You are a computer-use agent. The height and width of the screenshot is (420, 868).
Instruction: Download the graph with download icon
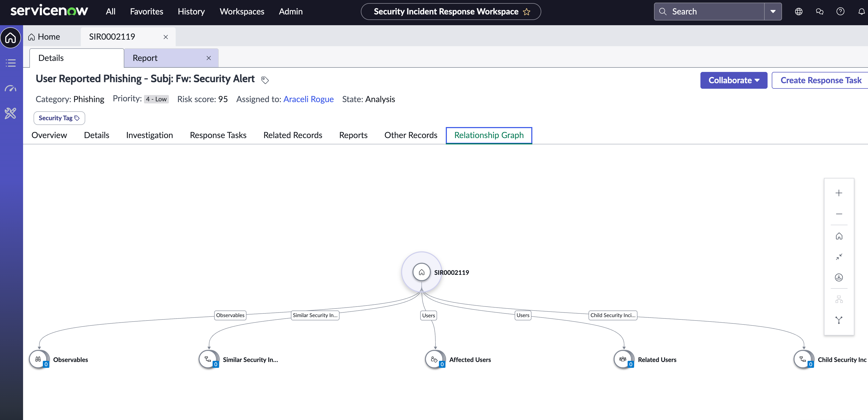(x=839, y=277)
